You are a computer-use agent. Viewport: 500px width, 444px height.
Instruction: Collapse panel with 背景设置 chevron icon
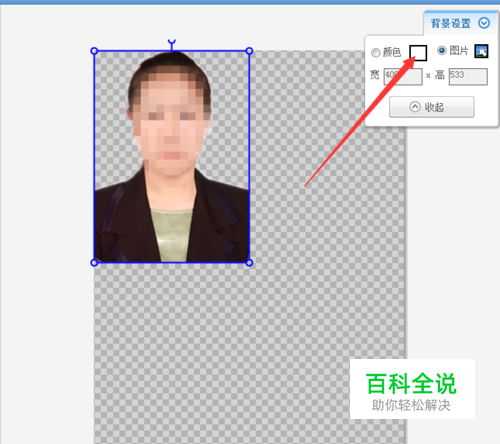tap(484, 23)
